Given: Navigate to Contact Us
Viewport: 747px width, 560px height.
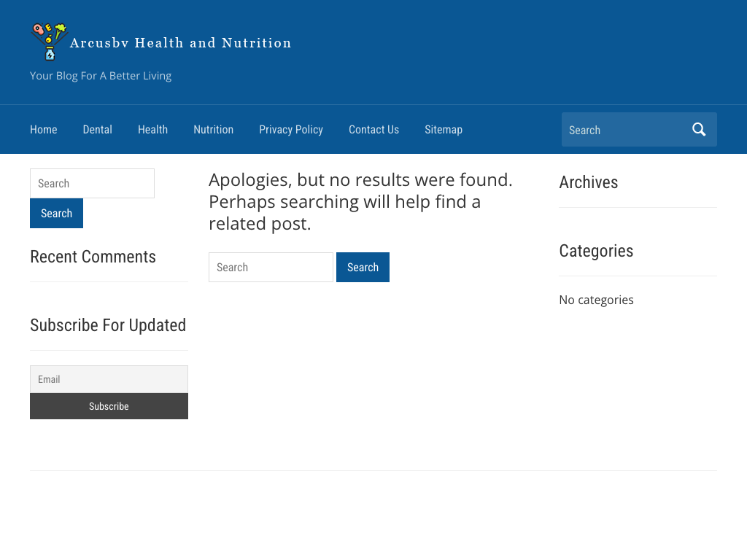Looking at the screenshot, I should (373, 130).
